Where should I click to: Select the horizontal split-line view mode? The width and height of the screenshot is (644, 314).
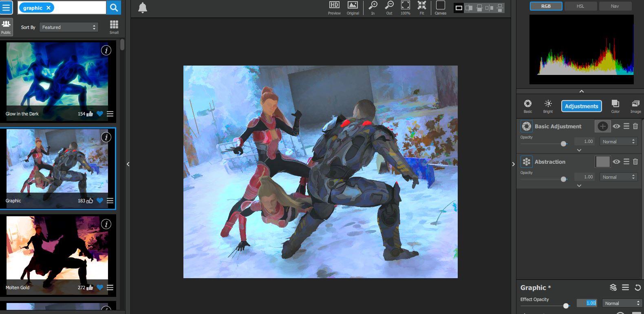click(479, 8)
